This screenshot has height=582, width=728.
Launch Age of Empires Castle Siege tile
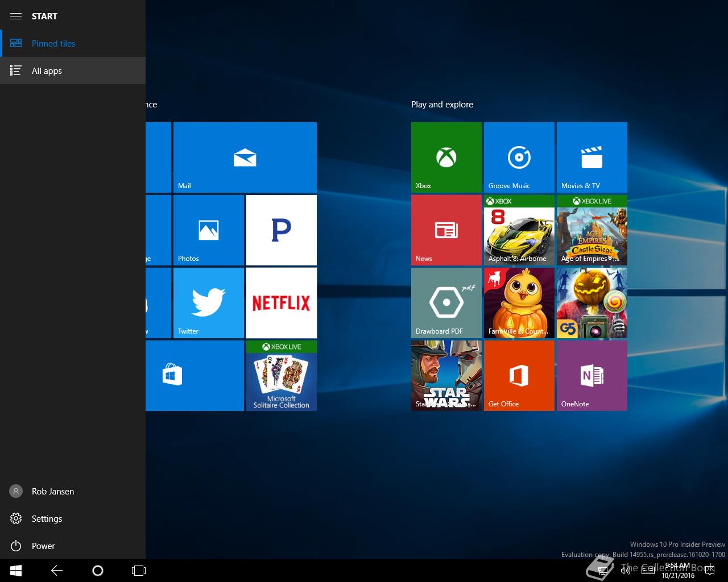[592, 230]
